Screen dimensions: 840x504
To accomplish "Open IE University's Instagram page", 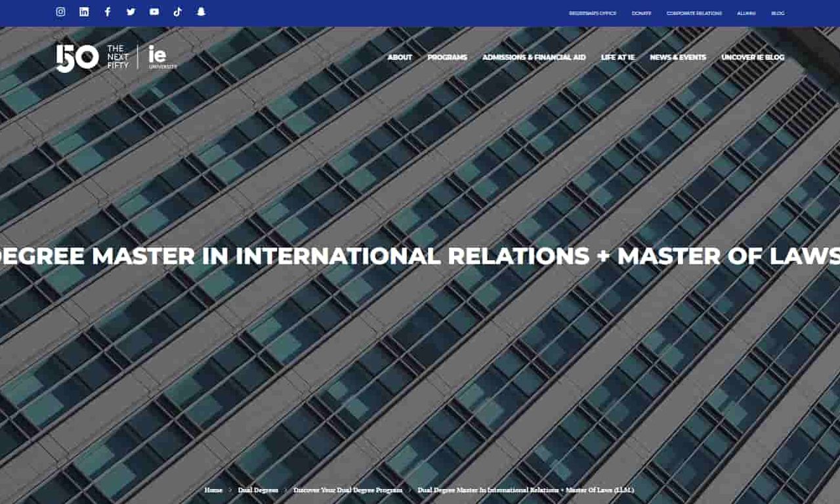I will click(x=60, y=12).
